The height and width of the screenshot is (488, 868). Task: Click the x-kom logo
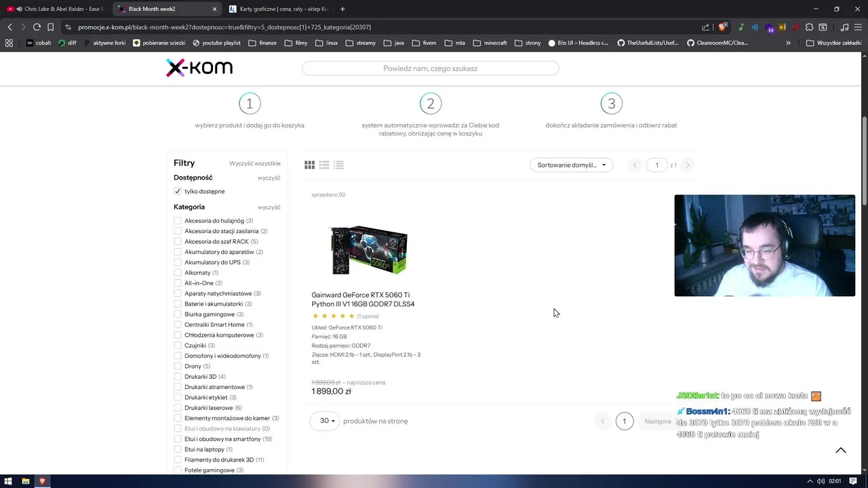pos(199,68)
